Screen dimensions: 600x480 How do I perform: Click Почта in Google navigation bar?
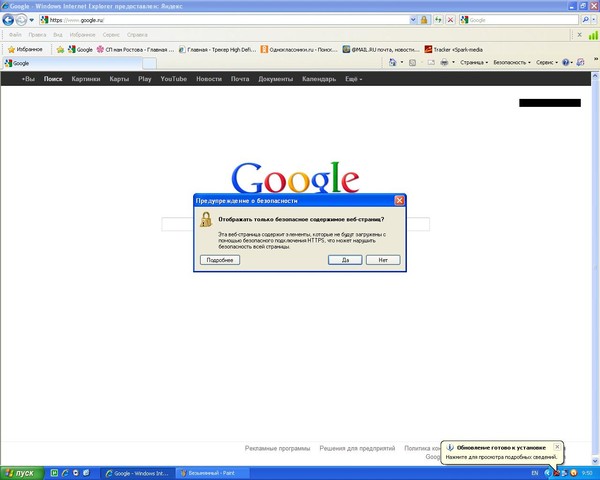tap(240, 79)
